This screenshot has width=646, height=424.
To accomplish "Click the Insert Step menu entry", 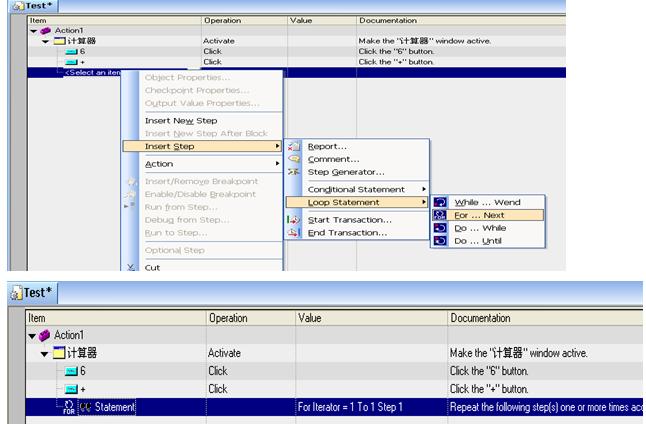I will [x=170, y=146].
